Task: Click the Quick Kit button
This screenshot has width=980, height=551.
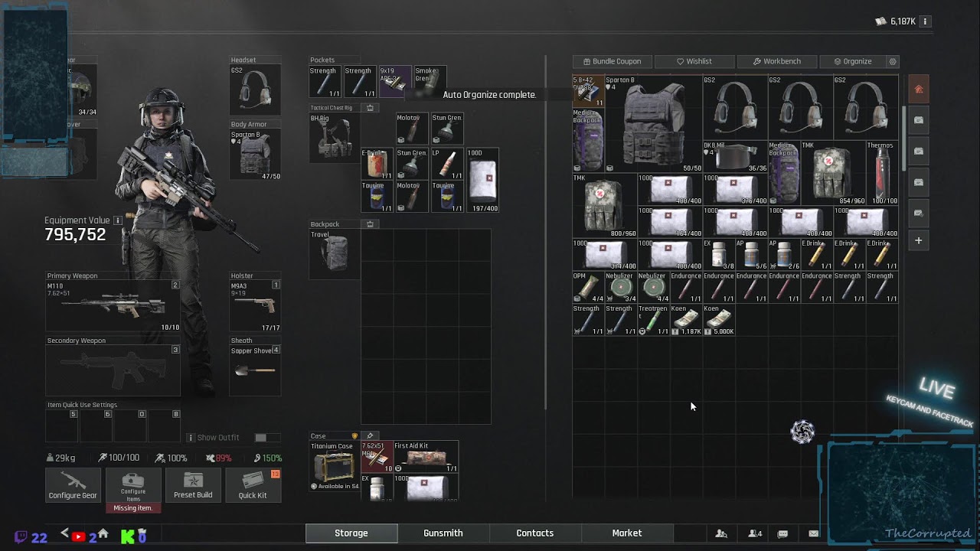Action: (x=253, y=485)
